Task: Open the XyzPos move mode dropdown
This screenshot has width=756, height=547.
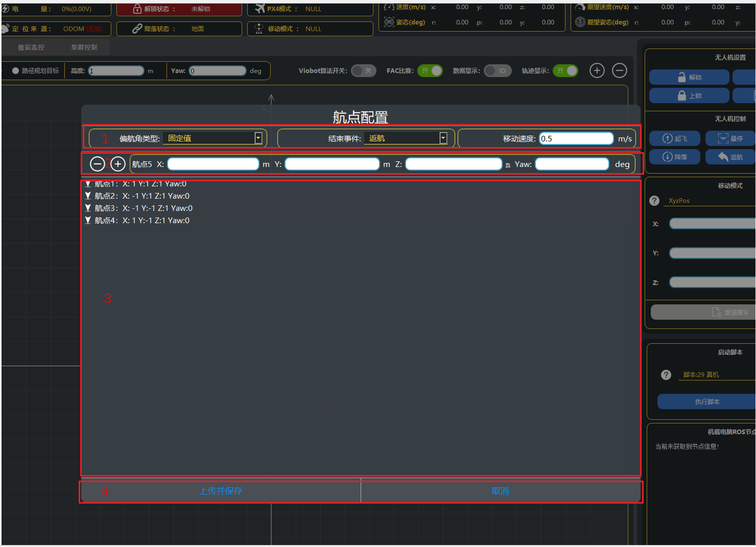Action: (x=710, y=201)
